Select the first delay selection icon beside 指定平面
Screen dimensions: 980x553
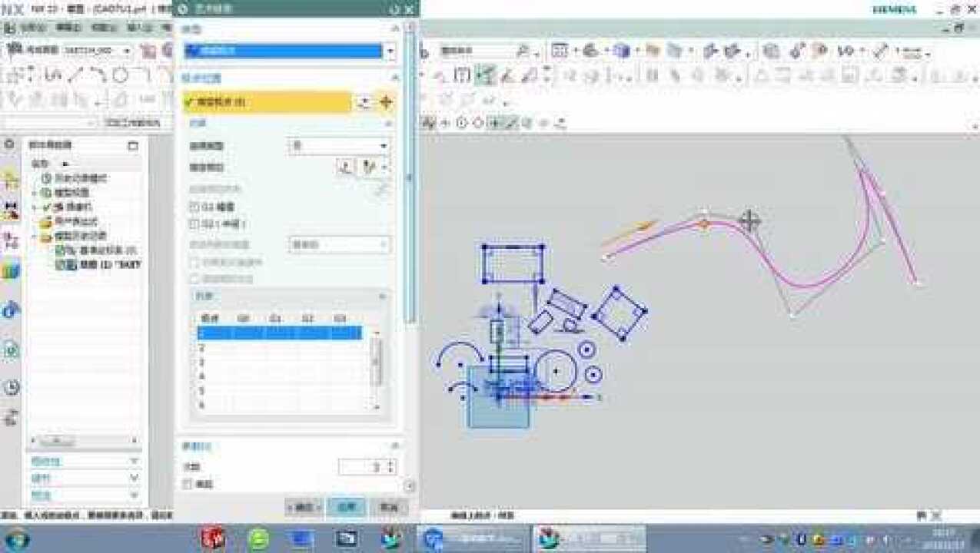pyautogui.click(x=345, y=167)
